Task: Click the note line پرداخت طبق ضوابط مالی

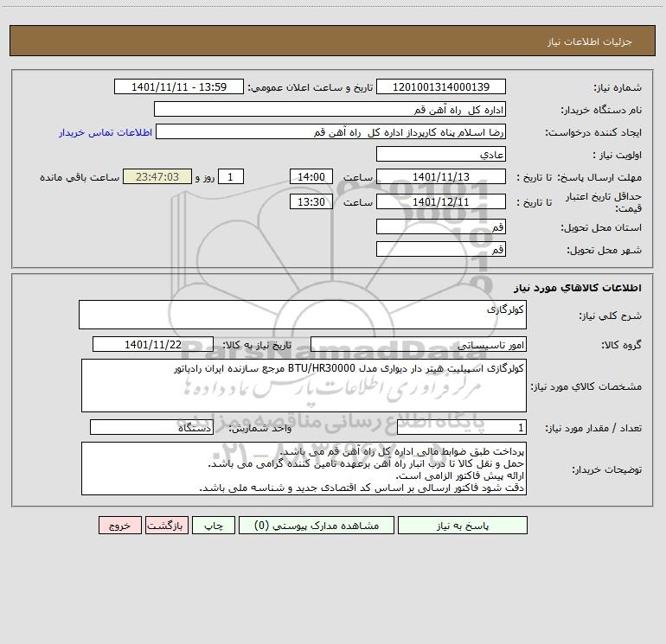Action: 402,451
